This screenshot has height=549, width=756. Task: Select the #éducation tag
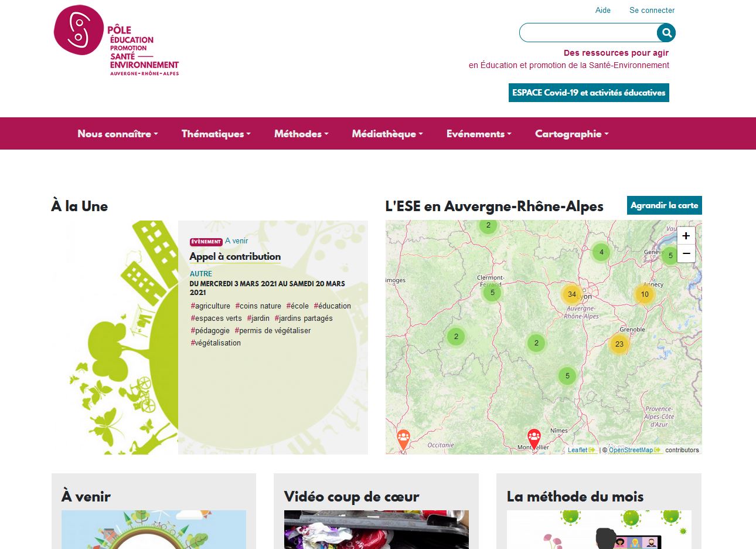click(332, 306)
